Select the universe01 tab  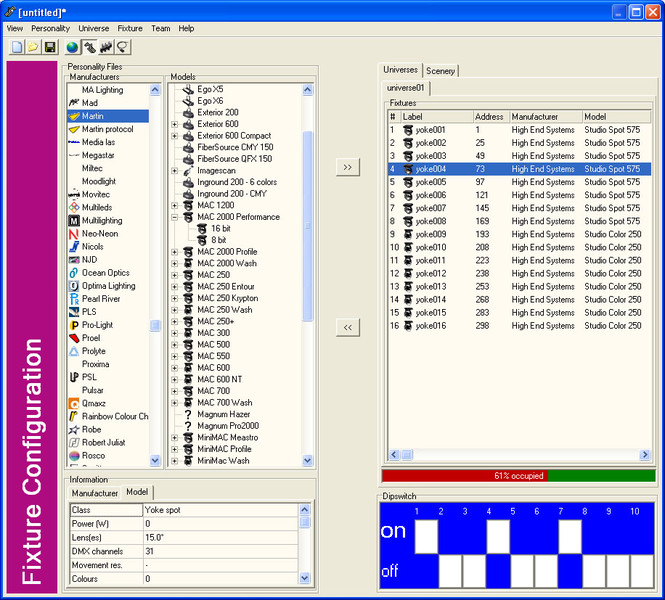click(405, 88)
